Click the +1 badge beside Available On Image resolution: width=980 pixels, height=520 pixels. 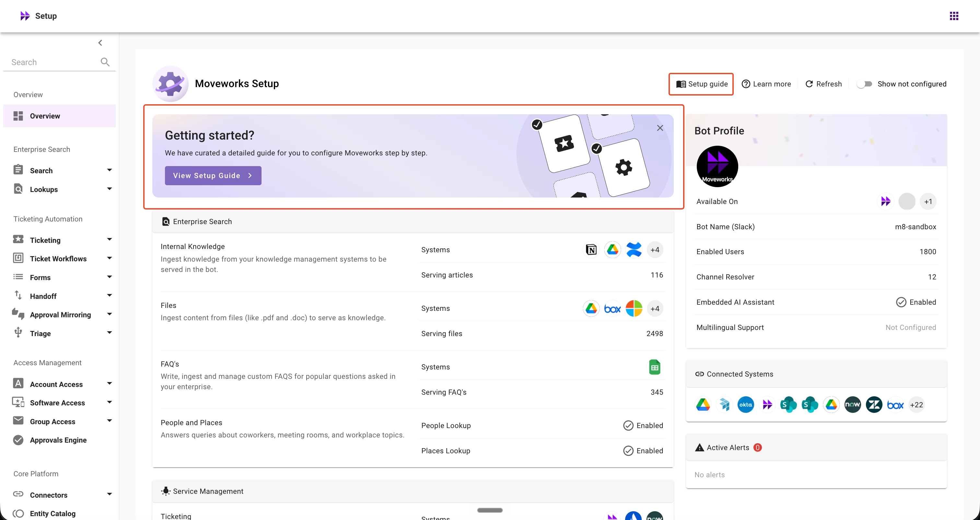click(928, 201)
